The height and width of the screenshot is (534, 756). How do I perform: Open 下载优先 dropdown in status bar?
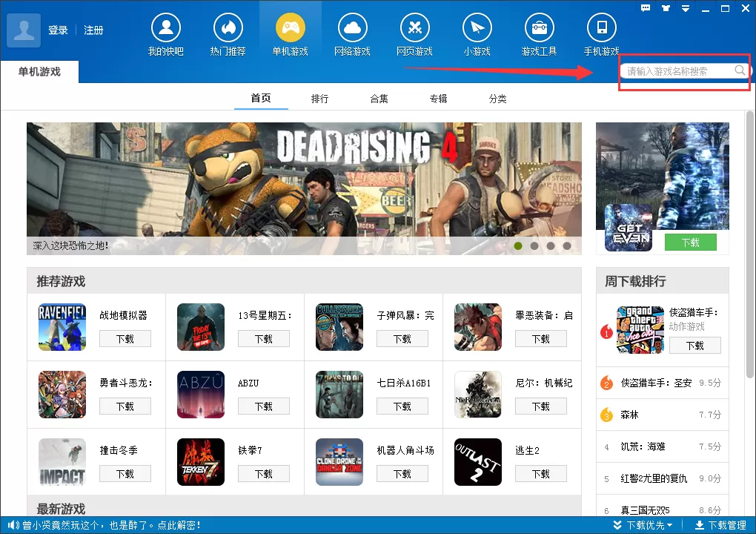[x=643, y=525]
